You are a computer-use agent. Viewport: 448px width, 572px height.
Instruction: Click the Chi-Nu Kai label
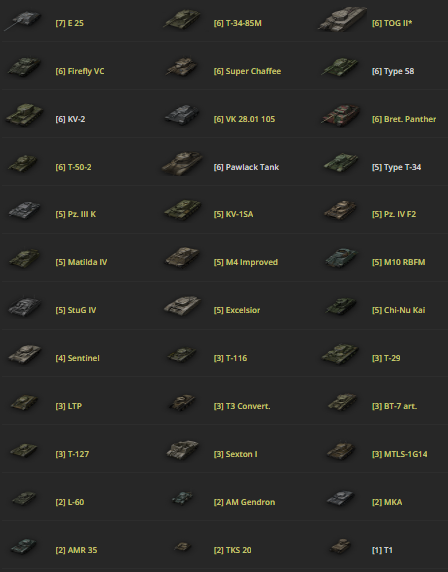(x=398, y=310)
